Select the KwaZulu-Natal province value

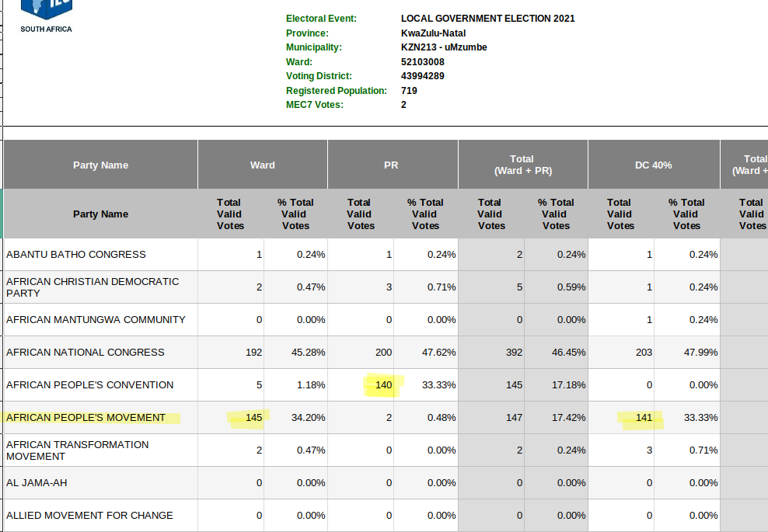click(x=434, y=33)
